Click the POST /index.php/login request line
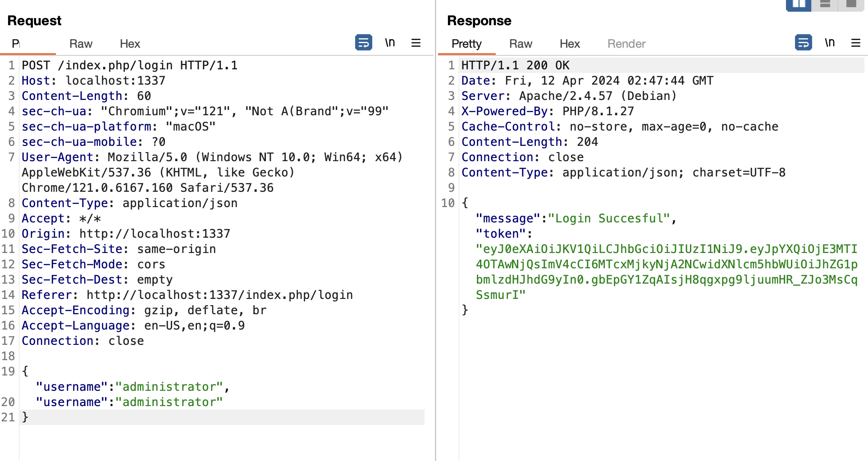The height and width of the screenshot is (461, 868). tap(130, 65)
